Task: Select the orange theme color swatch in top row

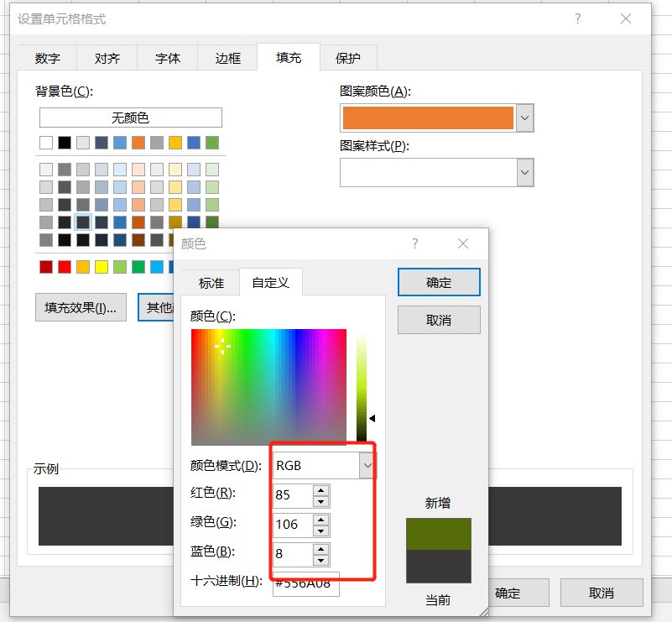Action: (138, 143)
